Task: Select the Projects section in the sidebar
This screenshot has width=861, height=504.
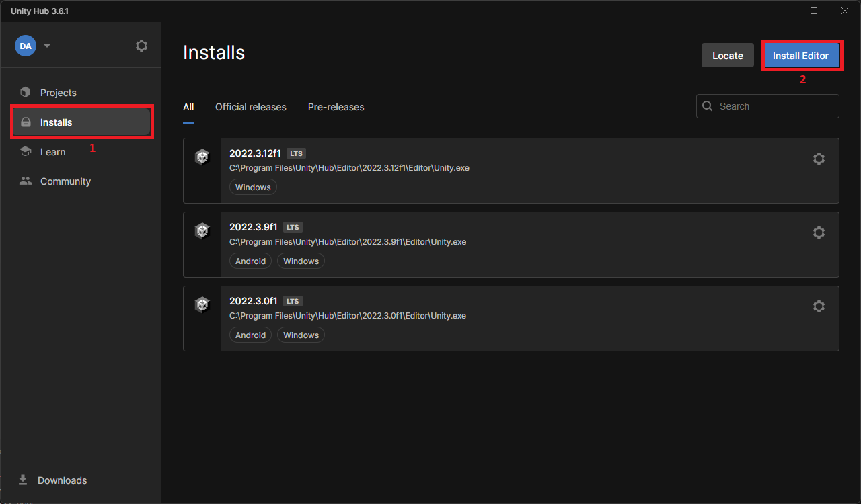Action: tap(58, 92)
